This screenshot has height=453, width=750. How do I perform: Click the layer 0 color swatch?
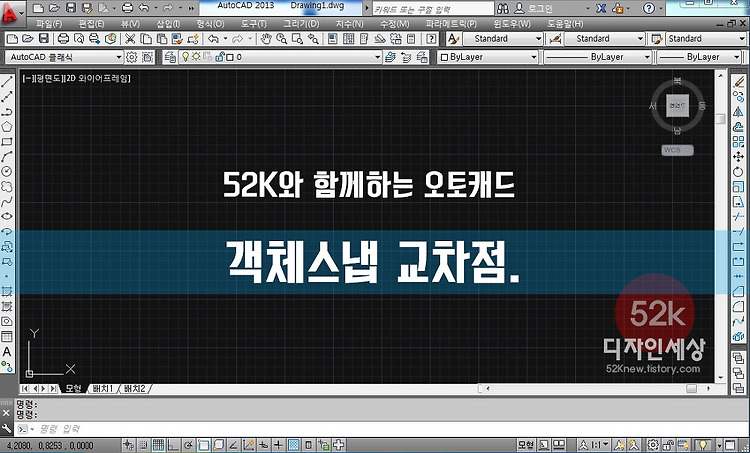tap(230, 57)
